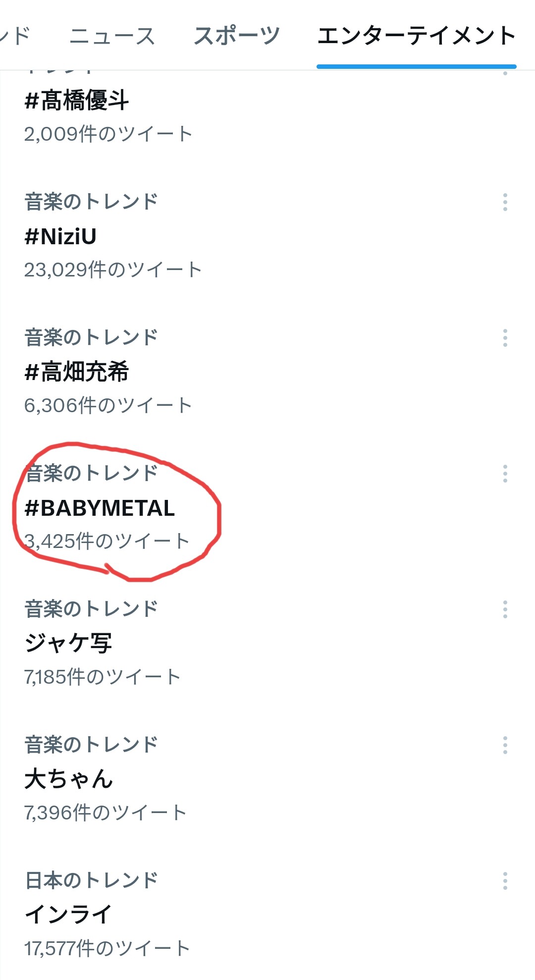This screenshot has width=535, height=980.
Task: Open more options for 大ちゃん trend
Action: (x=505, y=745)
